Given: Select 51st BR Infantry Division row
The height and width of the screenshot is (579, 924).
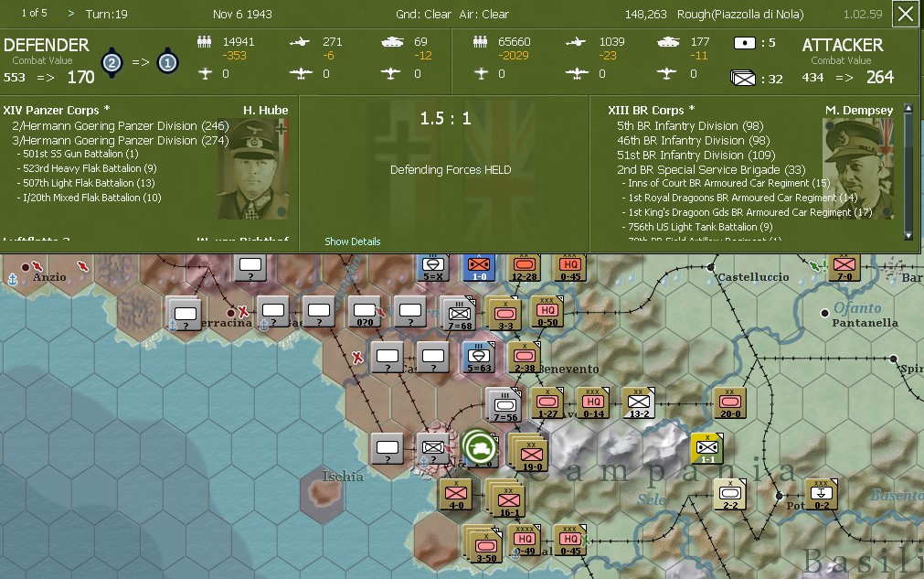Looking at the screenshot, I should 696,155.
